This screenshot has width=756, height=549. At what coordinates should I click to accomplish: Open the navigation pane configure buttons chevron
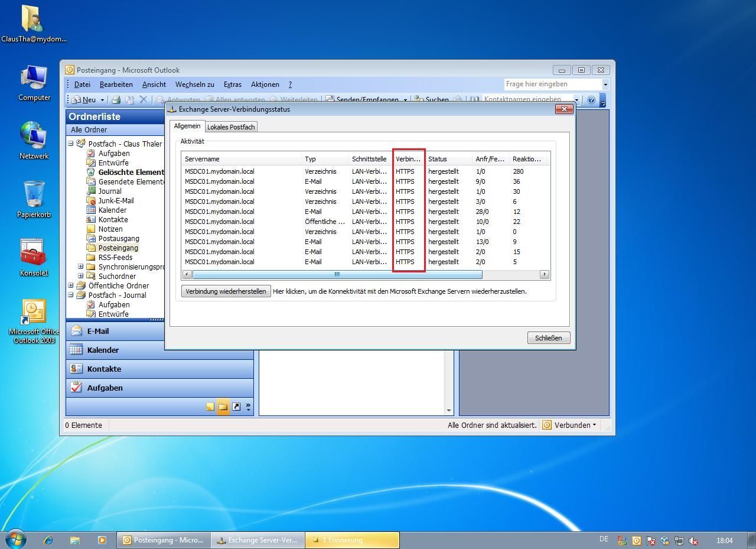pyautogui.click(x=248, y=407)
